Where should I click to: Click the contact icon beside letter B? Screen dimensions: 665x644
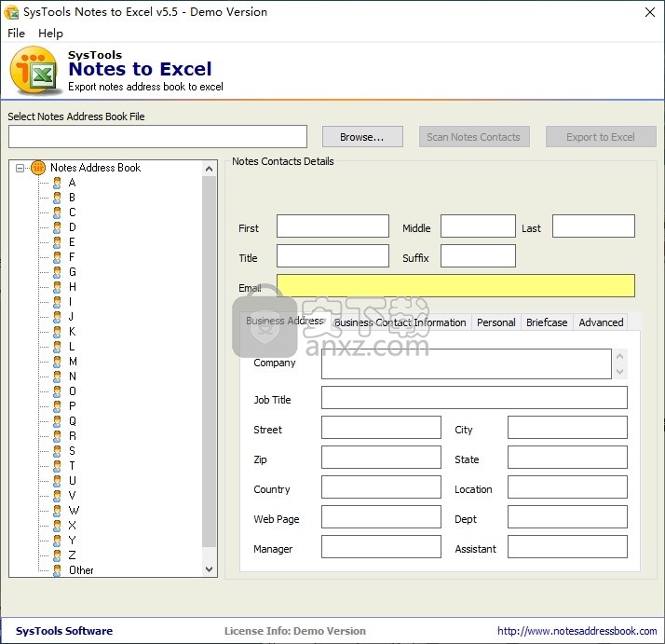(57, 198)
